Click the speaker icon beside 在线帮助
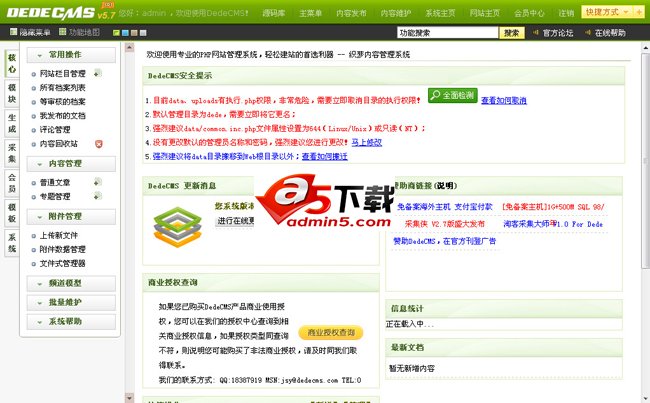The image size is (650, 403). (588, 32)
